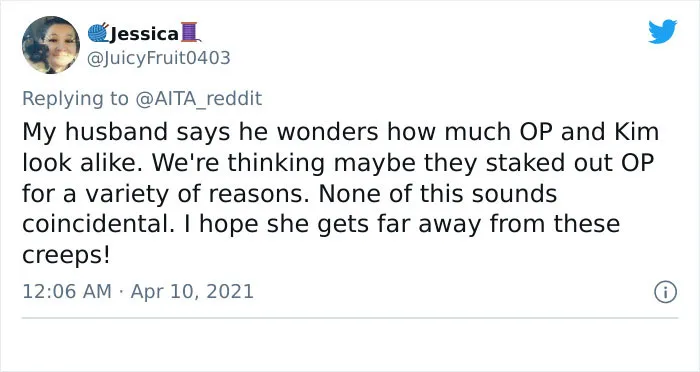Click the "Replying to" label
The image size is (700, 372).
point(75,99)
